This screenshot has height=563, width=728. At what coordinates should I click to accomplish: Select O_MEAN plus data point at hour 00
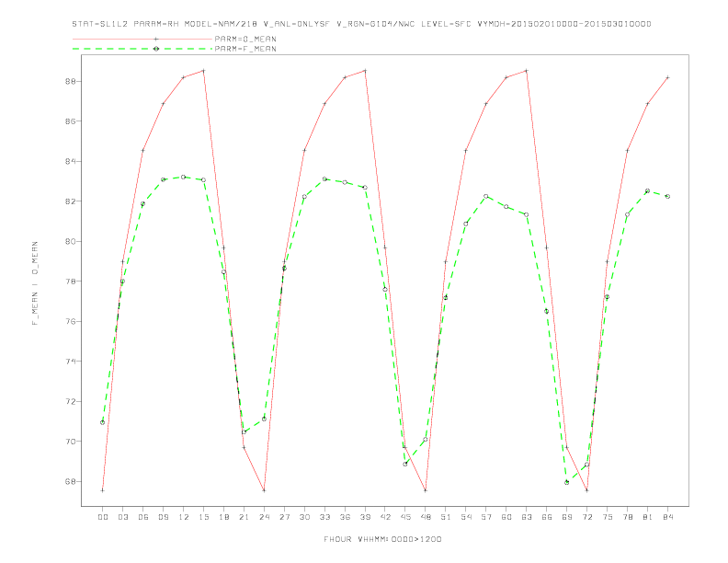click(x=103, y=490)
